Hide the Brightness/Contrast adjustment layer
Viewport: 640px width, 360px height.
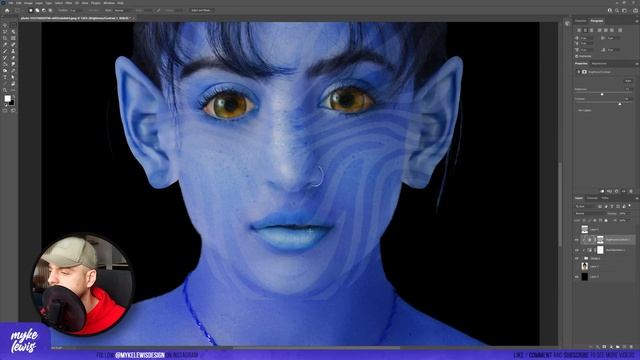pos(577,240)
